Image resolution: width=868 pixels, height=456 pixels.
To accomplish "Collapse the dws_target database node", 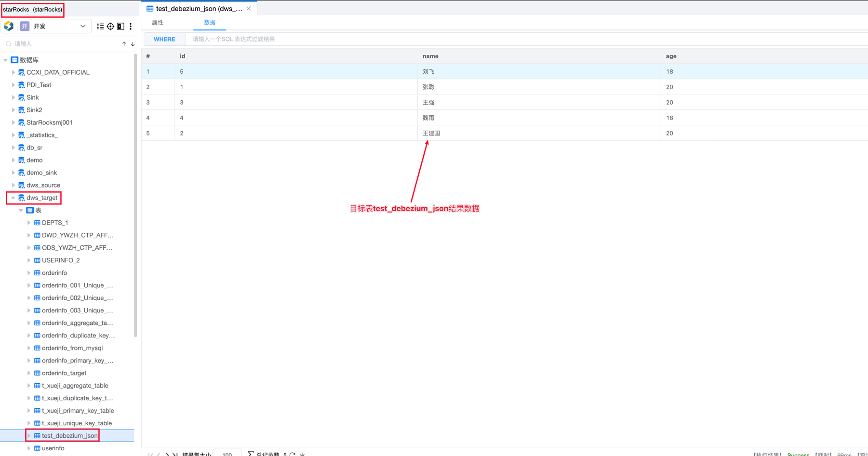I will (13, 198).
